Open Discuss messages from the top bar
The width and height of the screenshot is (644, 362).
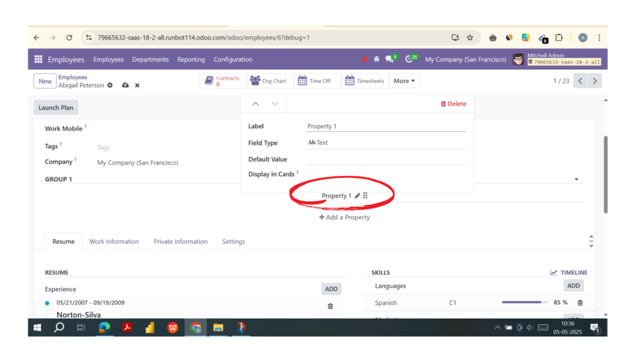pyautogui.click(x=389, y=58)
